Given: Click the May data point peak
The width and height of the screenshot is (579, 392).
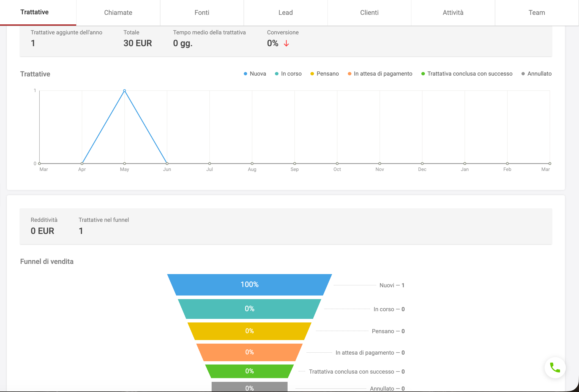Looking at the screenshot, I should [124, 90].
